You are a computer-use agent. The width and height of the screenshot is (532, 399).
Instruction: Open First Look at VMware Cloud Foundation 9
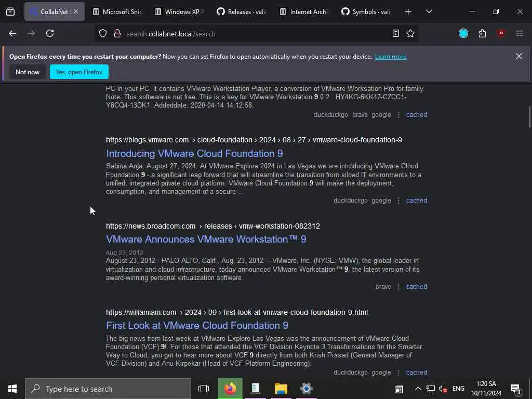coord(197,325)
